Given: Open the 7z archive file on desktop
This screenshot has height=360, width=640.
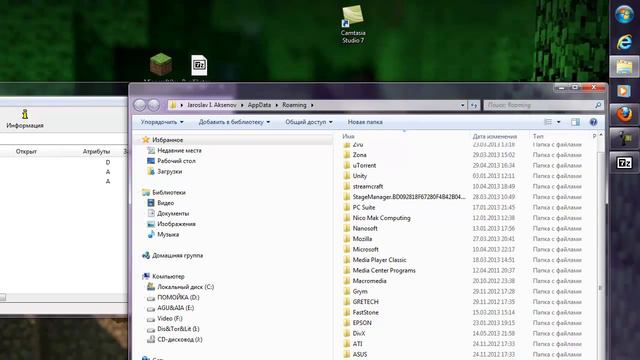Looking at the screenshot, I should click(199, 65).
